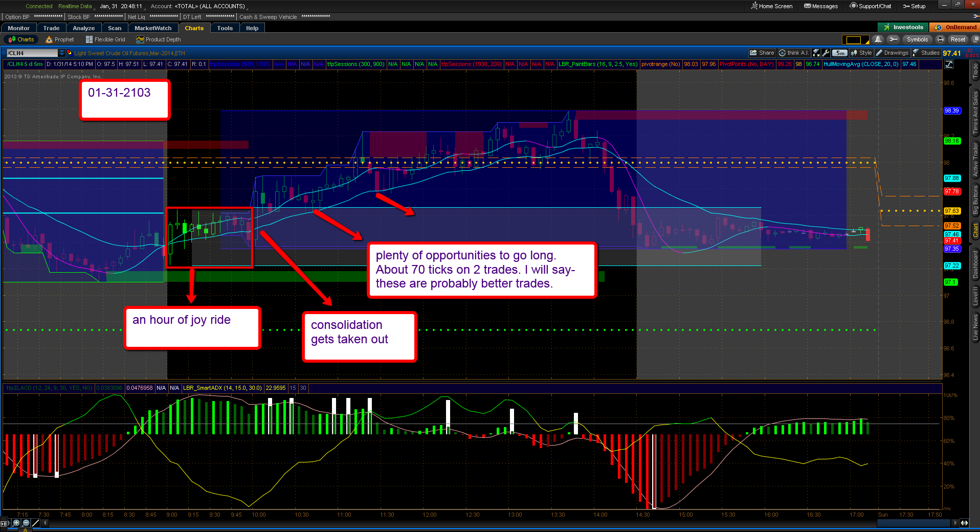
Task: Open the Style menu
Action: (862, 53)
